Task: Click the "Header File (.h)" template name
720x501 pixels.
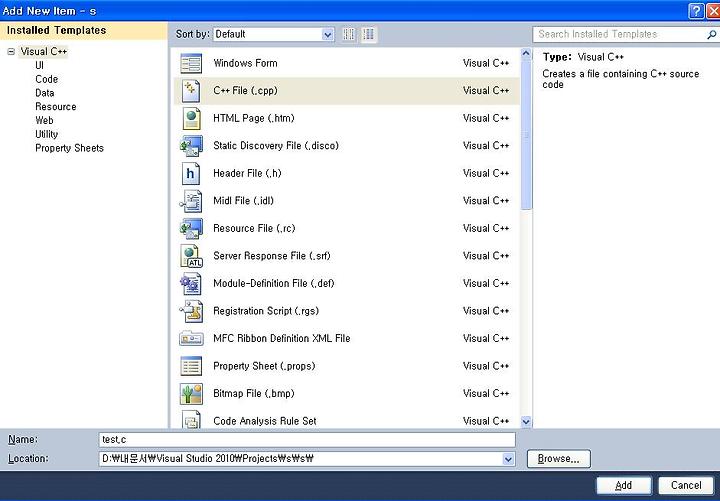Action: point(247,174)
